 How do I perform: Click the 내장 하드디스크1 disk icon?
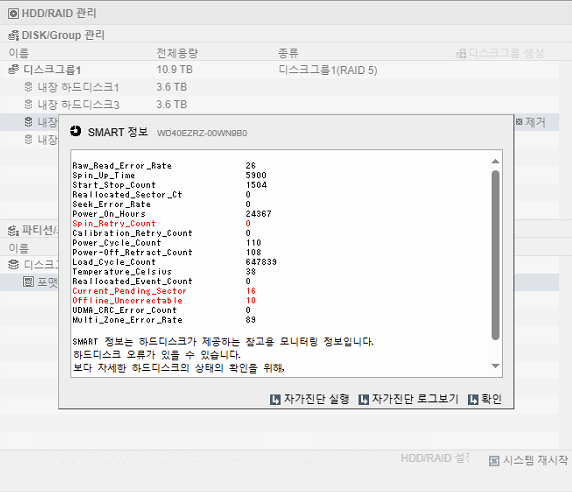click(x=28, y=87)
